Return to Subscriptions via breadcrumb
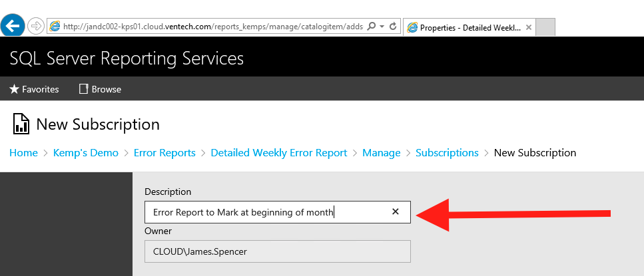 point(447,153)
